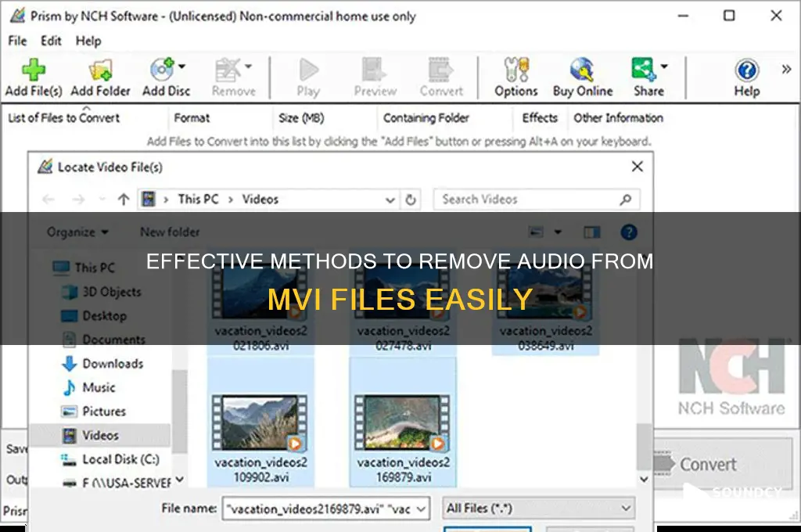The image size is (801, 532).
Task: Select Local Disk (C:) in navigation tree
Action: coord(110,459)
